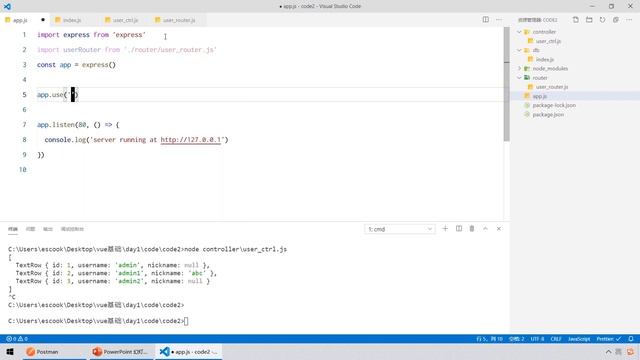640x360 pixels.
Task: Select the second (Problems) panel tab
Action: [x=30, y=229]
